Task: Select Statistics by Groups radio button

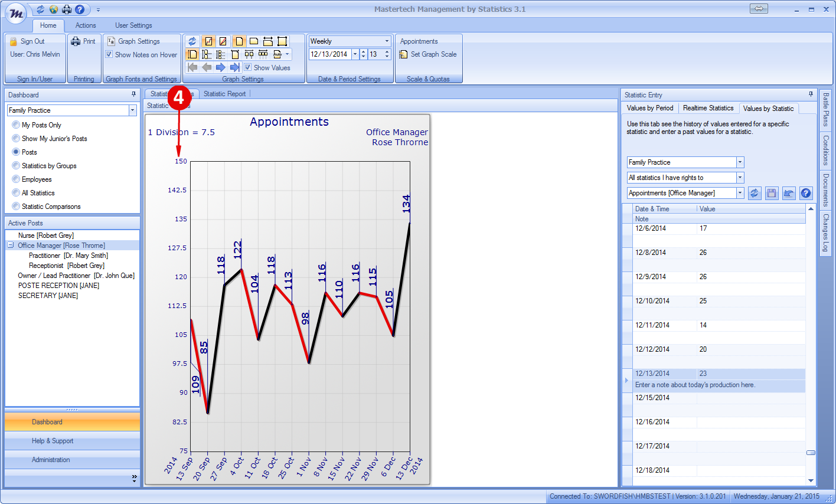Action: click(x=16, y=166)
